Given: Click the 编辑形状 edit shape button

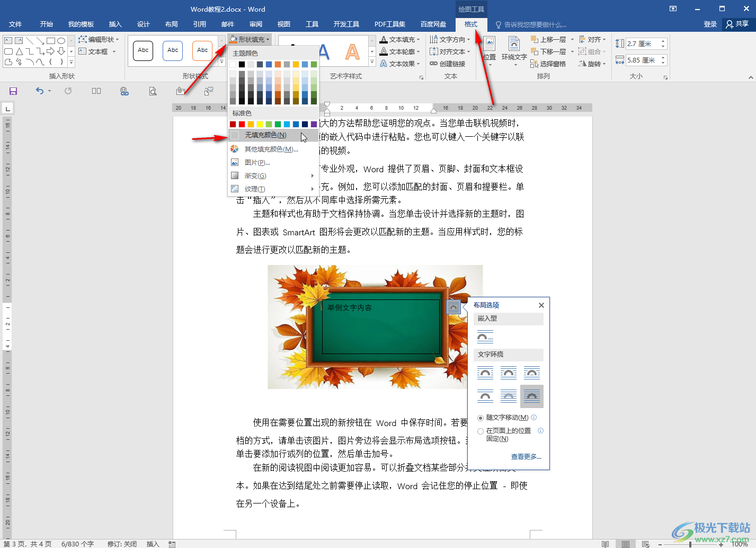Looking at the screenshot, I should coord(99,39).
